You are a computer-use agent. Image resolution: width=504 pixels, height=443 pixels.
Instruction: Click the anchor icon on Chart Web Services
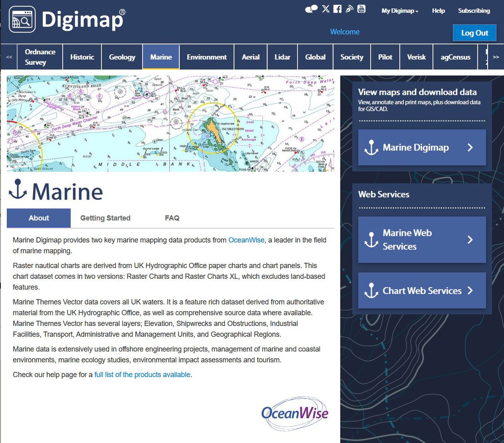point(371,291)
